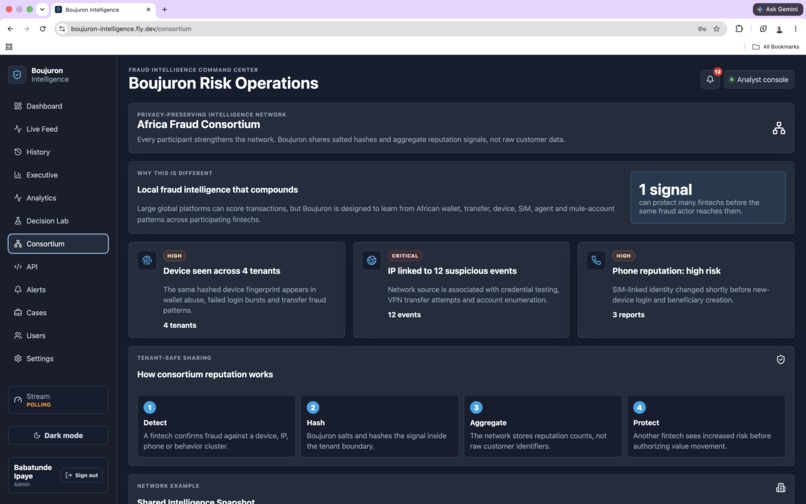This screenshot has width=806, height=504.
Task: Click the '3 reports' count text
Action: click(628, 315)
